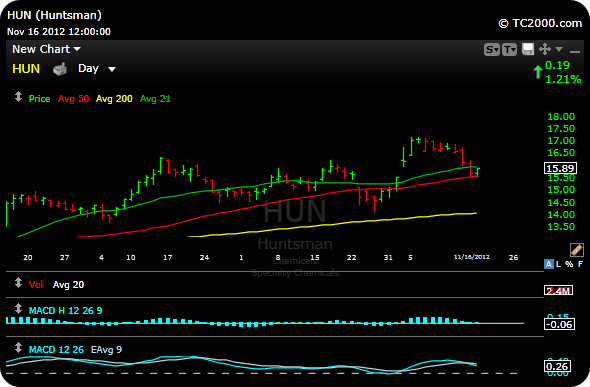Click the 13.50 price axis label
The image size is (590, 387).
pos(561,227)
